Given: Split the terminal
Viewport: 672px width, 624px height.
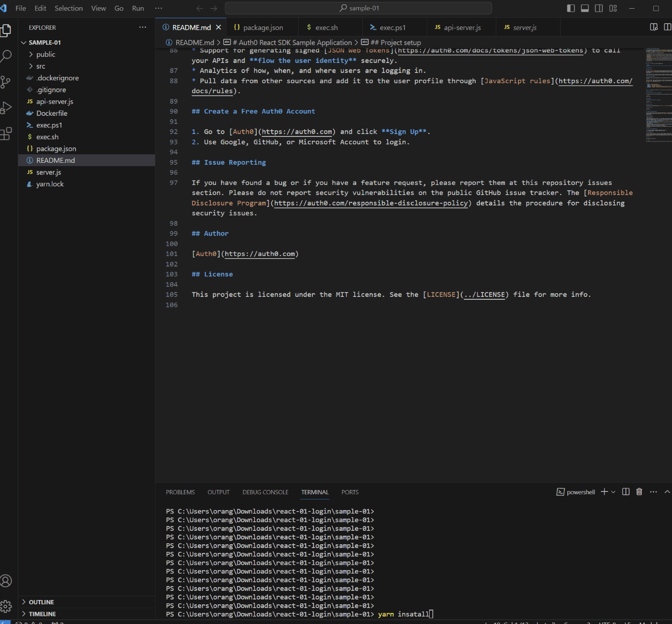Looking at the screenshot, I should tap(625, 491).
